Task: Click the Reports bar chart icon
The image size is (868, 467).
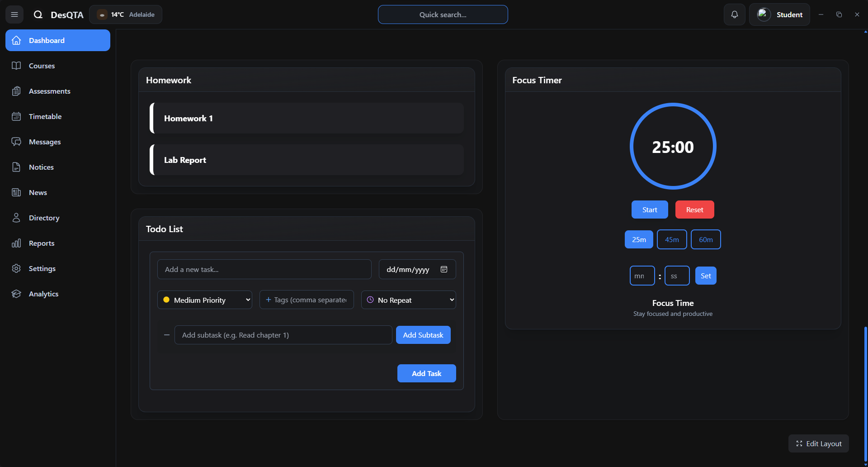Action: pos(16,243)
